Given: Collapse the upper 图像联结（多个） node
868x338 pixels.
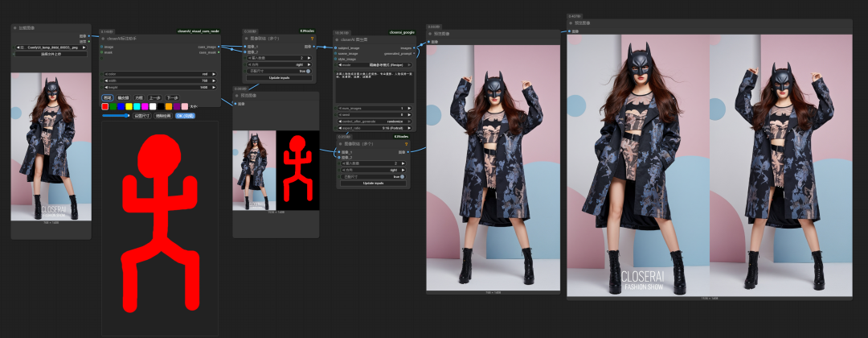Looking at the screenshot, I should [246, 39].
